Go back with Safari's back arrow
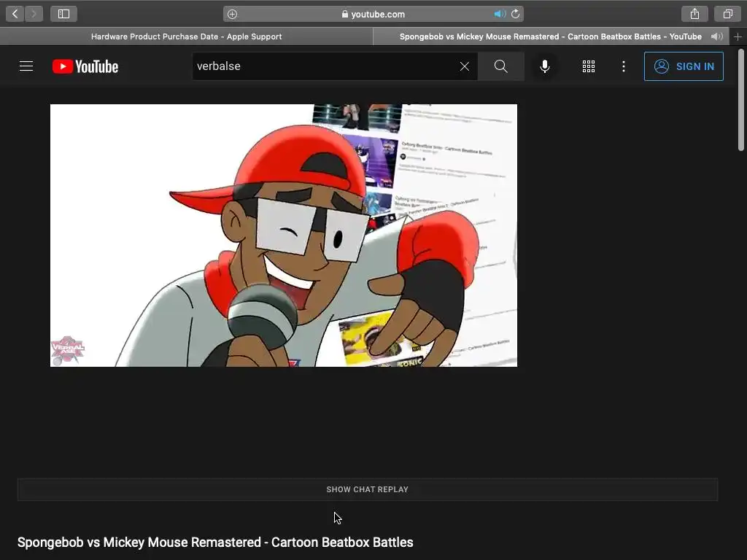This screenshot has height=560, width=747. pyautogui.click(x=15, y=14)
